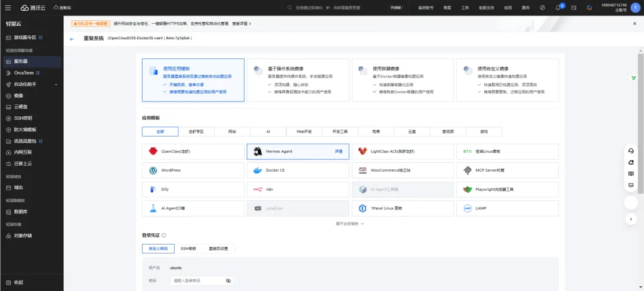
Task: Switch to the 游戏 template tab
Action: pos(484,132)
